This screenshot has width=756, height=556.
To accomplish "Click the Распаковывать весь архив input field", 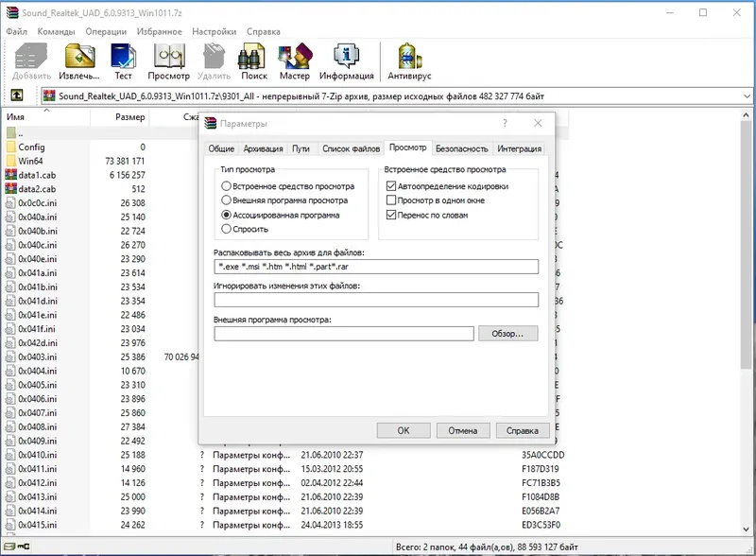I will point(376,267).
